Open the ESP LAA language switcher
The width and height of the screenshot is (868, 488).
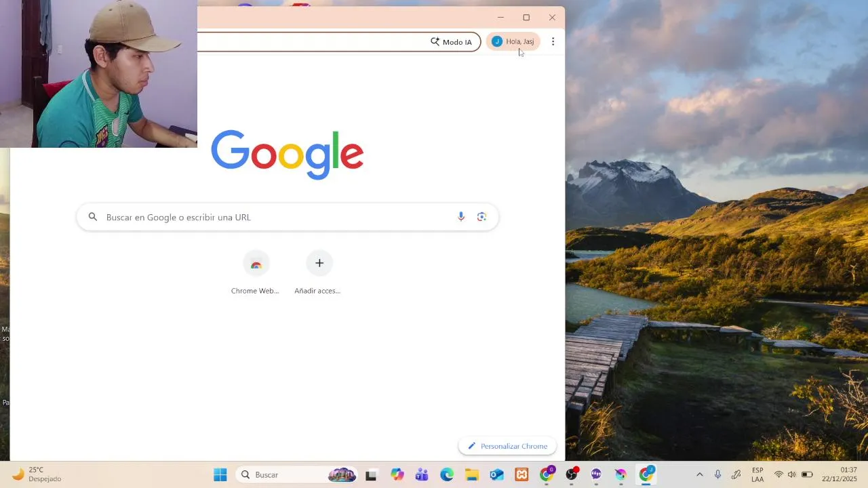[x=757, y=475]
